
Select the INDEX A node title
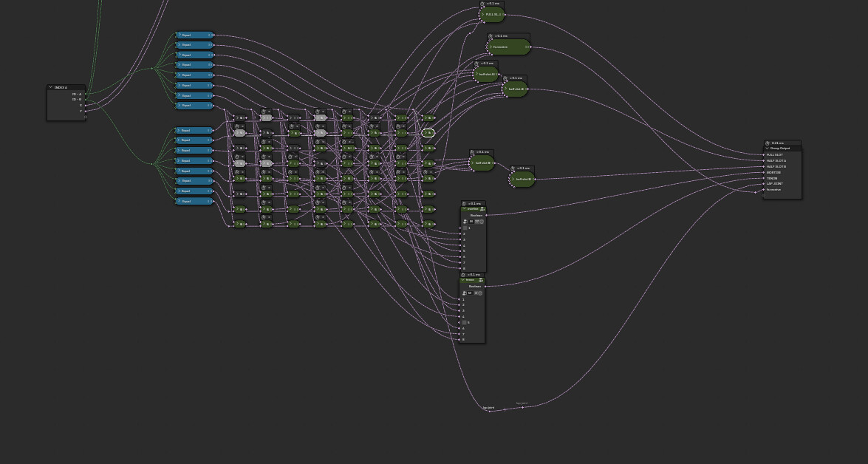[x=61, y=87]
